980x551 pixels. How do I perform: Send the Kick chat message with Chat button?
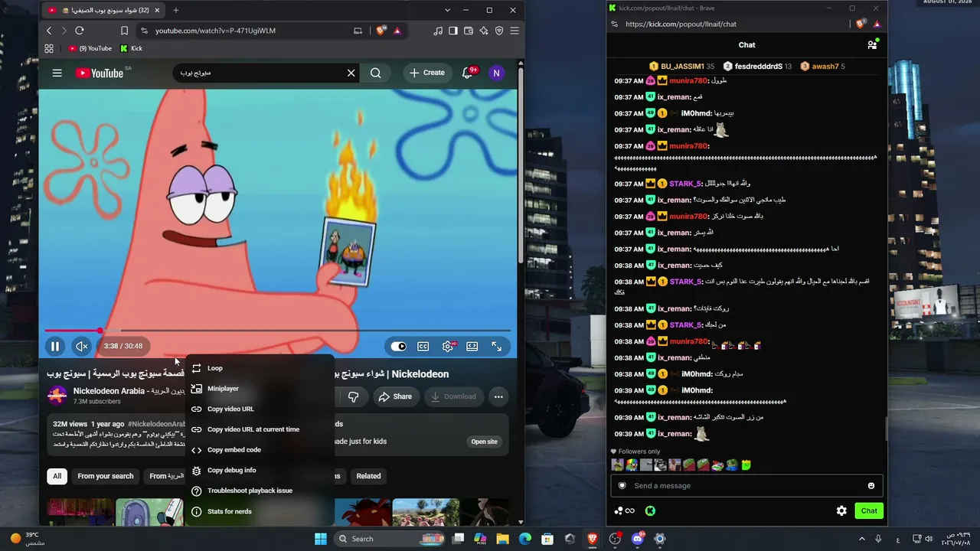pyautogui.click(x=869, y=510)
